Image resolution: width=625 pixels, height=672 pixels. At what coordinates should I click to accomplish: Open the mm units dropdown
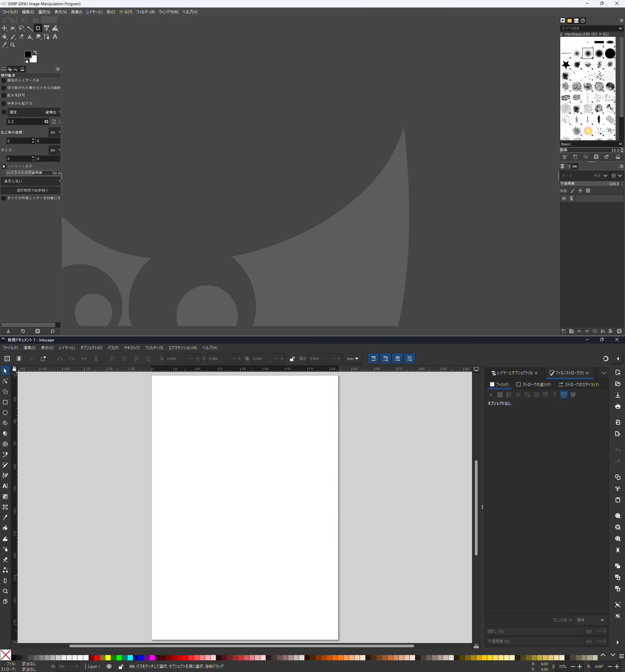(353, 359)
